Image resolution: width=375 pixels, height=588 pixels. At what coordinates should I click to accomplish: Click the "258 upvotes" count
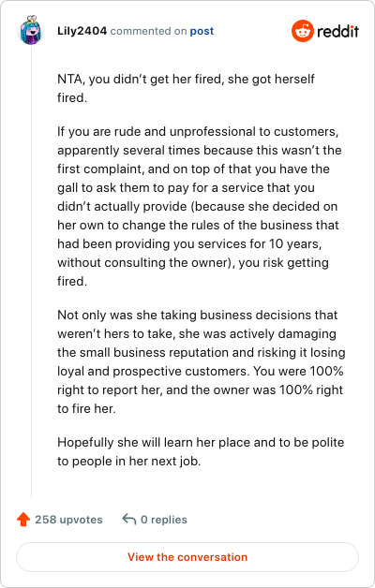click(68, 520)
